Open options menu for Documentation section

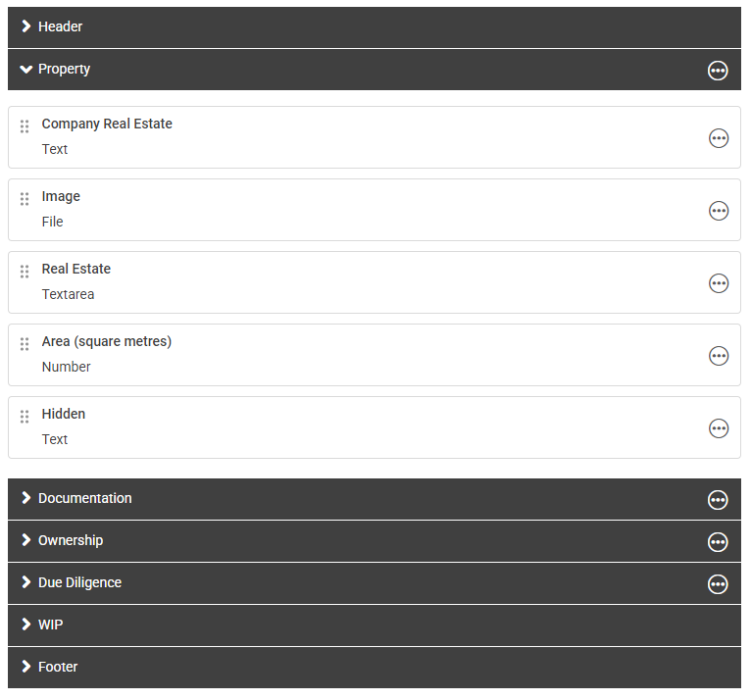pyautogui.click(x=718, y=500)
